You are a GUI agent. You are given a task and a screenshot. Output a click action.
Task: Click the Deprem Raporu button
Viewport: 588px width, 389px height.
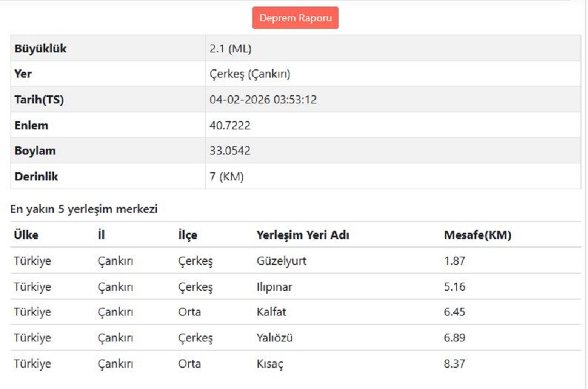coord(295,18)
